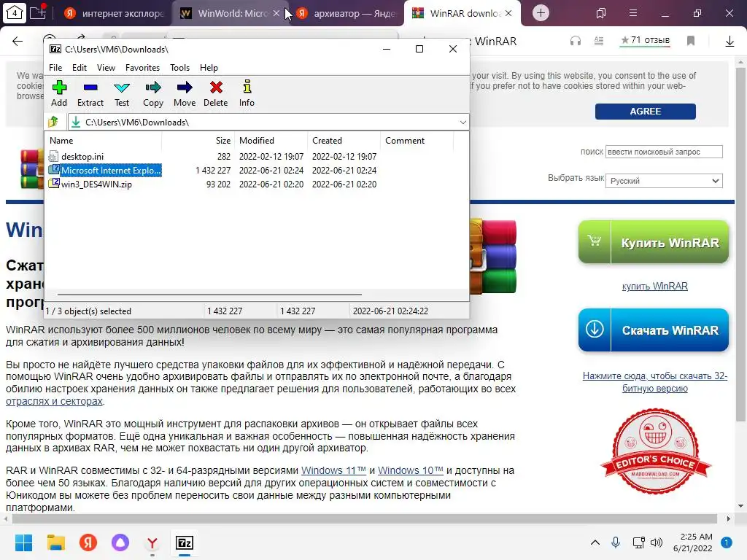
Task: Click the microphone tray icon
Action: (616, 542)
